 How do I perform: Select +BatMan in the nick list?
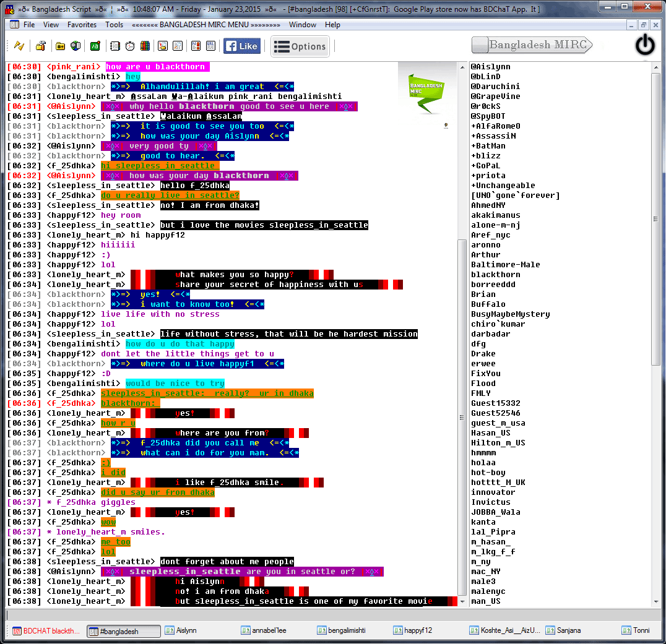tap(488, 145)
